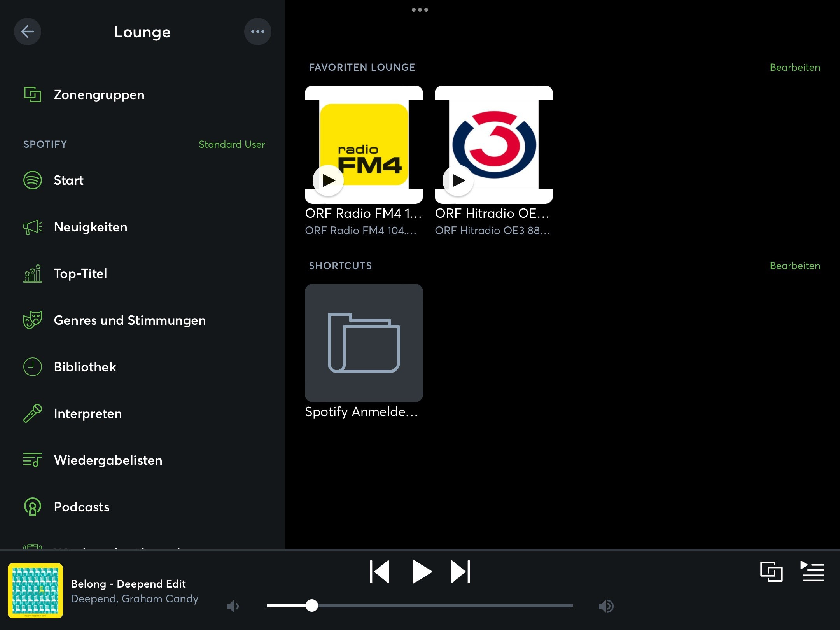Image resolution: width=840 pixels, height=630 pixels.
Task: Edit Favoriten Lounge via Bearbeiten
Action: [794, 67]
